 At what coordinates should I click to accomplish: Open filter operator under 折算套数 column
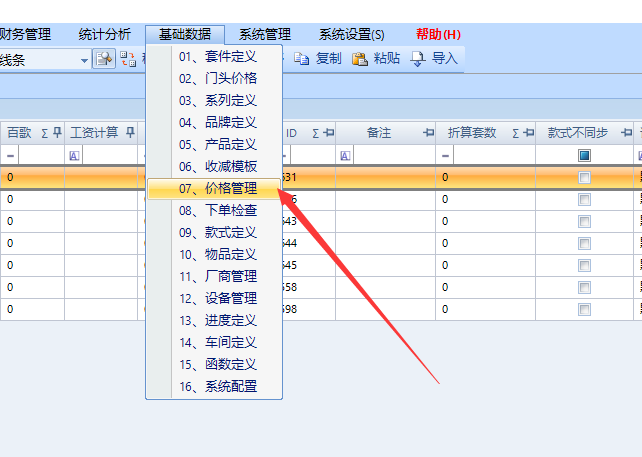[x=445, y=156]
